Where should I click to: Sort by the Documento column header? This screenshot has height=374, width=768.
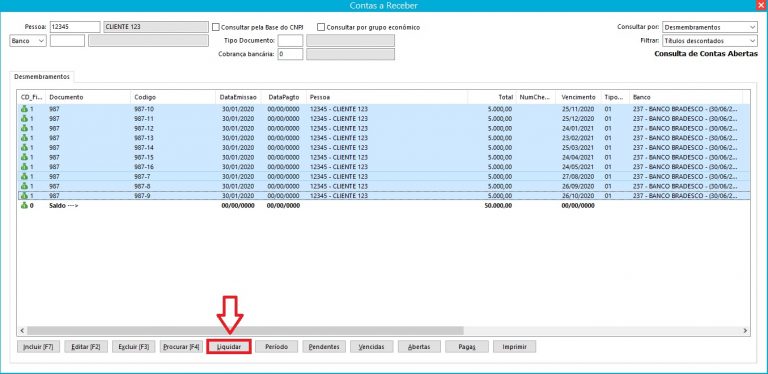coord(88,97)
